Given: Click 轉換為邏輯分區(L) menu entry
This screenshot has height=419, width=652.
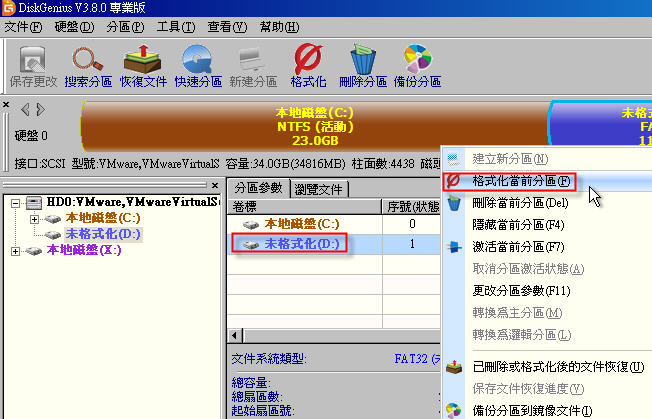Looking at the screenshot, I should 546,335.
